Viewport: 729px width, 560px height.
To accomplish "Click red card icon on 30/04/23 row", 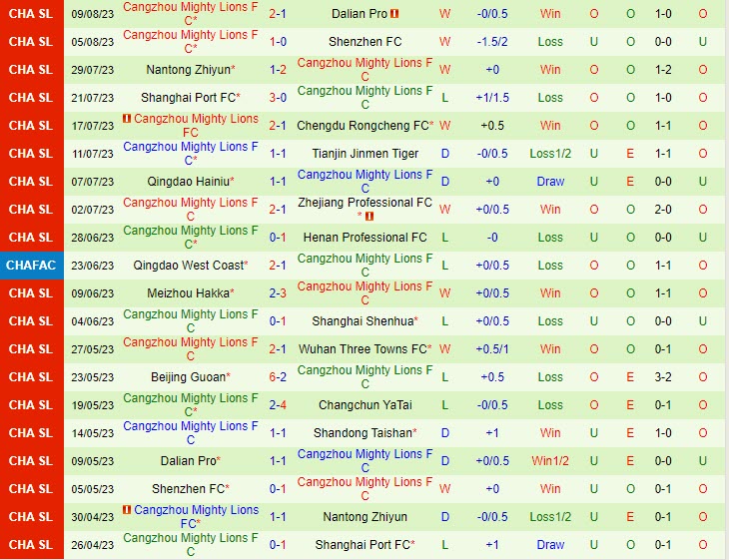I will [x=127, y=510].
